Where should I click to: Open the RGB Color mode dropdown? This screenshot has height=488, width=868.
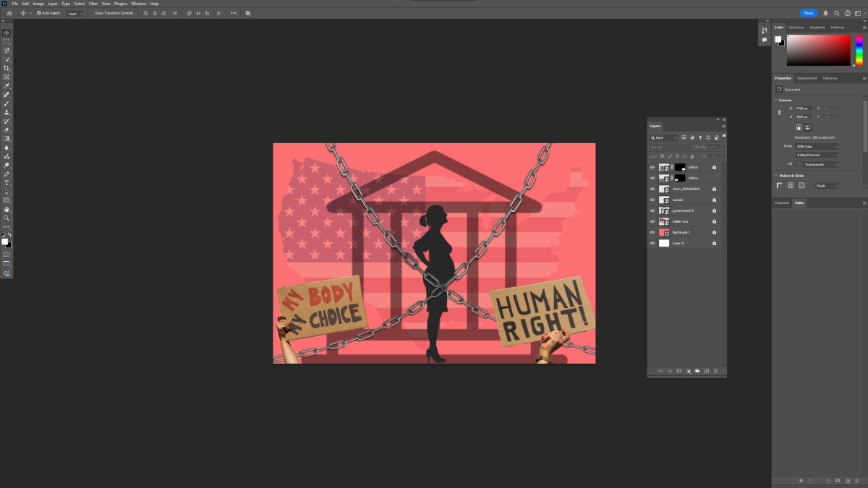[x=817, y=146]
